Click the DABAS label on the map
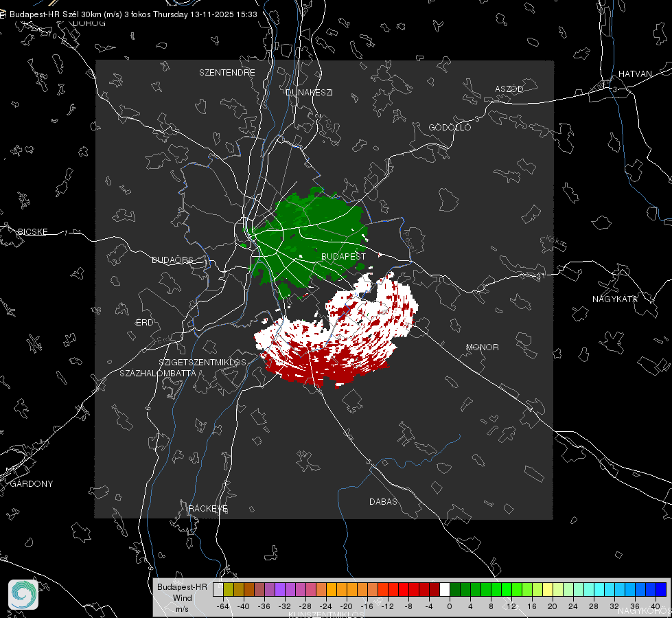Screen dimensions: 672x618 click(383, 501)
